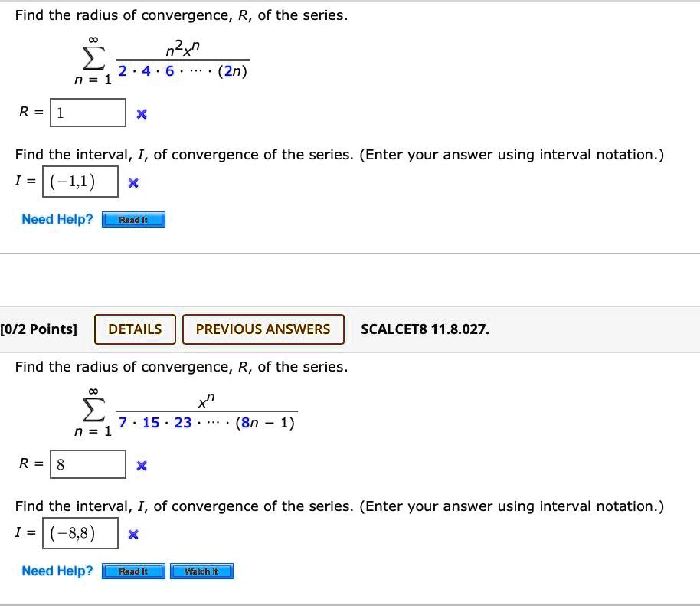
Task: Click the red X beside R = 8
Action: (141, 464)
